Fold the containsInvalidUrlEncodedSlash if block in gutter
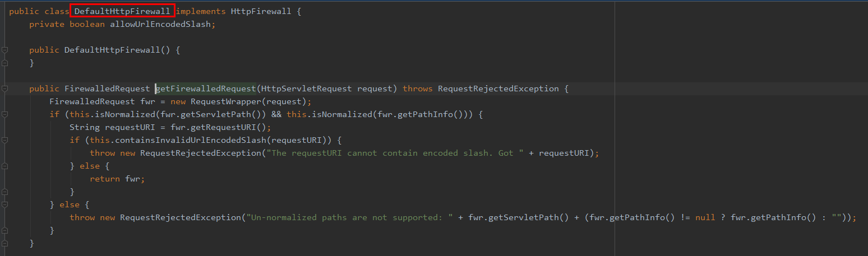Image resolution: width=868 pixels, height=256 pixels. 5,140
